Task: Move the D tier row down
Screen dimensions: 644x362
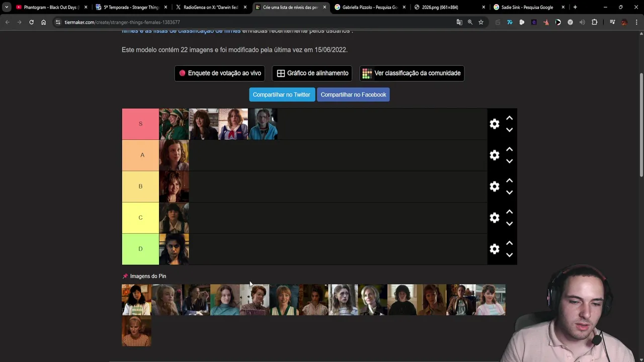Action: (509, 254)
